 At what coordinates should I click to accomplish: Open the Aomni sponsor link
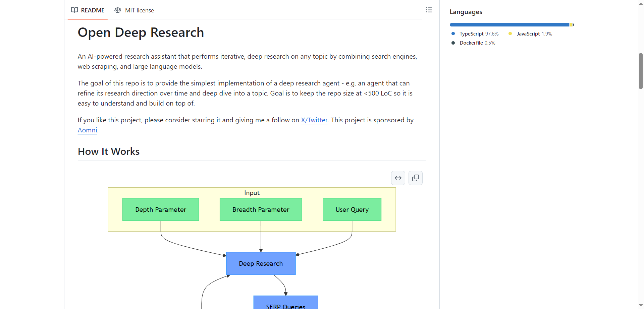[x=87, y=130]
